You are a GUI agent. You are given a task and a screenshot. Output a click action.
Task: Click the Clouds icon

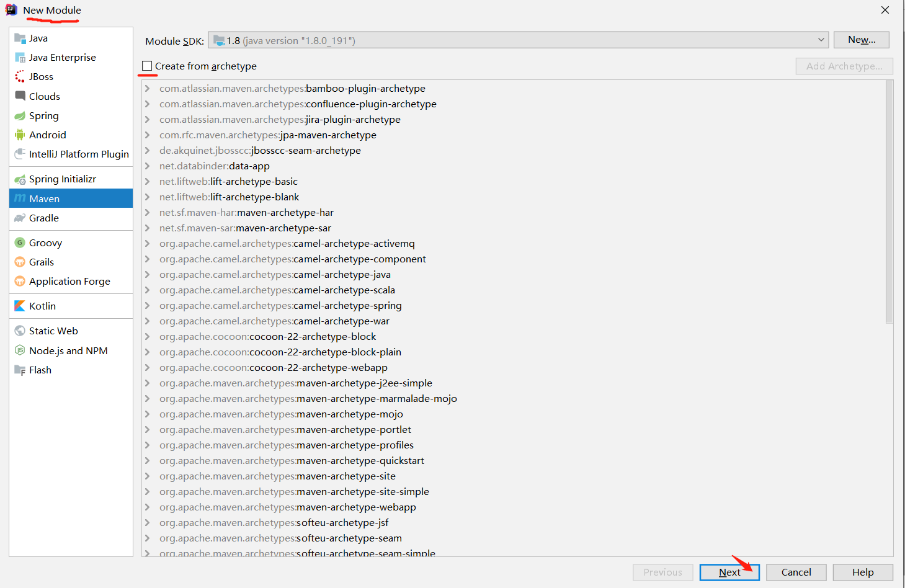20,96
